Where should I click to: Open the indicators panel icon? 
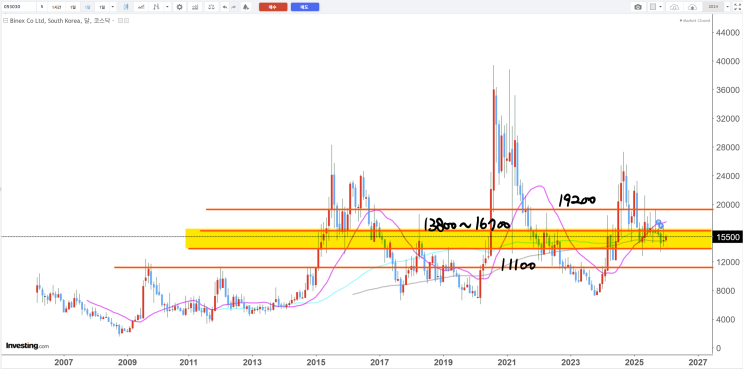pyautogui.click(x=195, y=7)
